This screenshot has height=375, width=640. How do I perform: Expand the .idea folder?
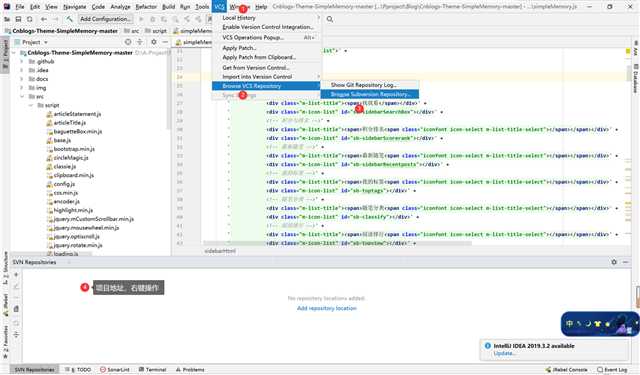pyautogui.click(x=22, y=70)
